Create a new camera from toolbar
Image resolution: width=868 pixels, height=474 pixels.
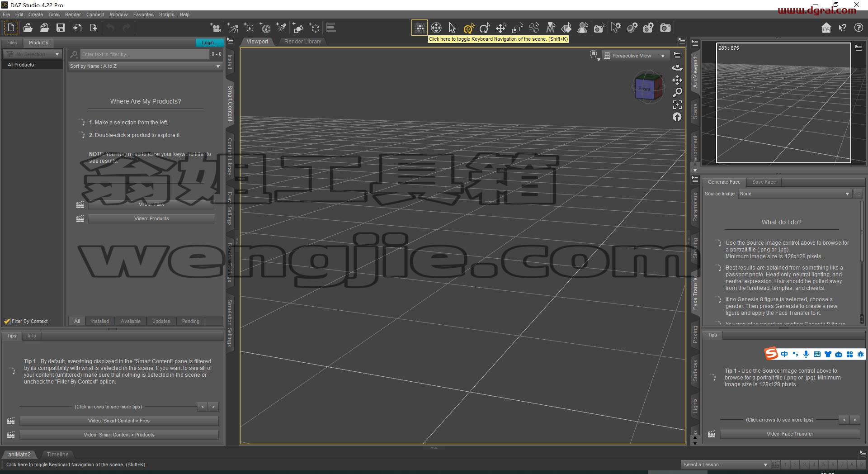tap(216, 28)
